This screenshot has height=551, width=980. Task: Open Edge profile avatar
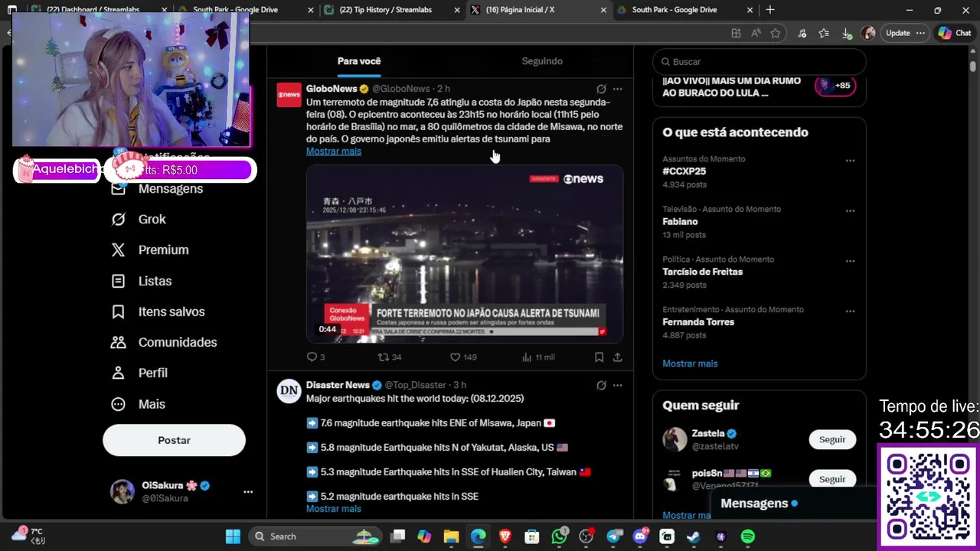click(868, 33)
